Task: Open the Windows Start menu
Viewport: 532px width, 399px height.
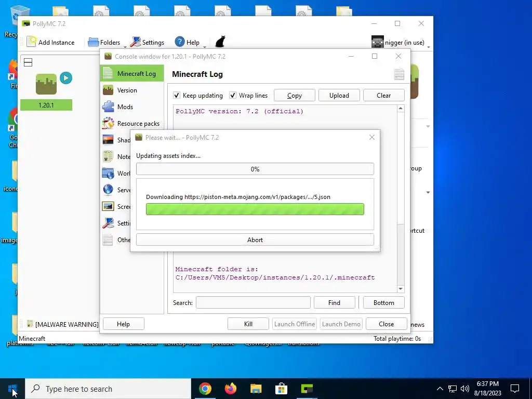Action: point(12,389)
